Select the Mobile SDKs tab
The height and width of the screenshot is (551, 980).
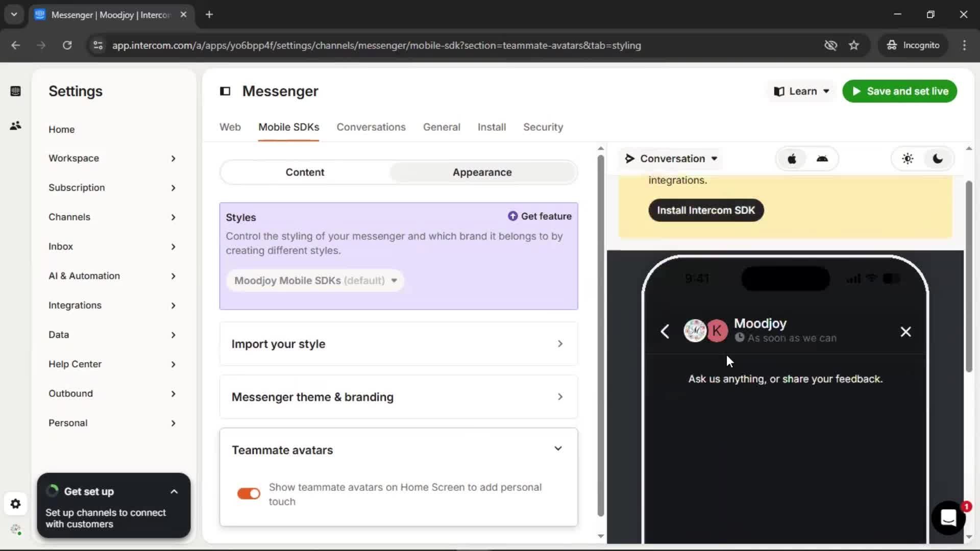pyautogui.click(x=288, y=127)
